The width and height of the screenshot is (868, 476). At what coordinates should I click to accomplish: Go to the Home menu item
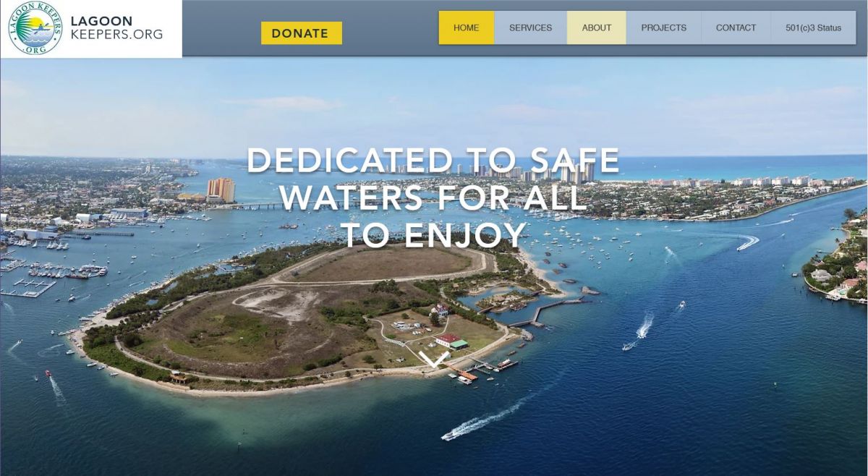tap(467, 27)
